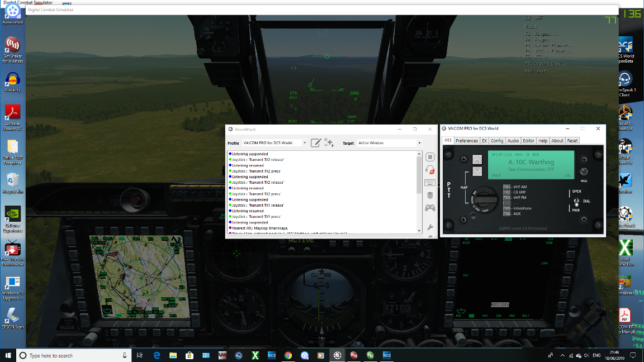
Task: Open Chrome from the taskbar
Action: tap(288, 355)
